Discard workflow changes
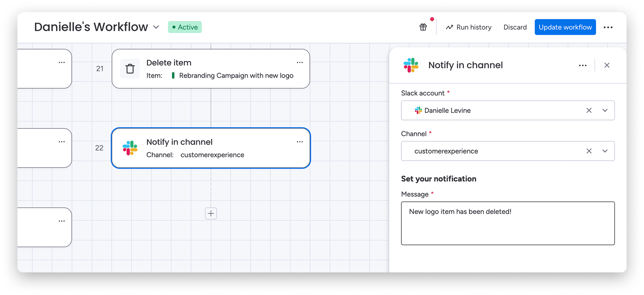 515,27
